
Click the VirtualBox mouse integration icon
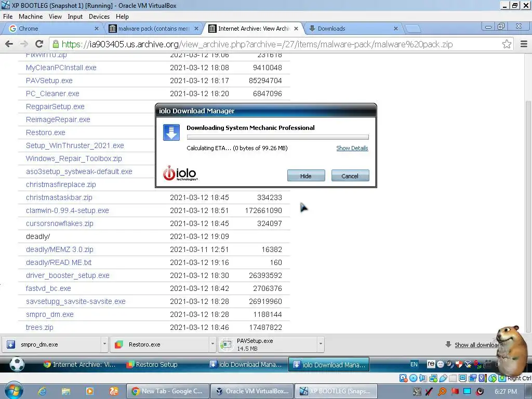[x=493, y=378]
